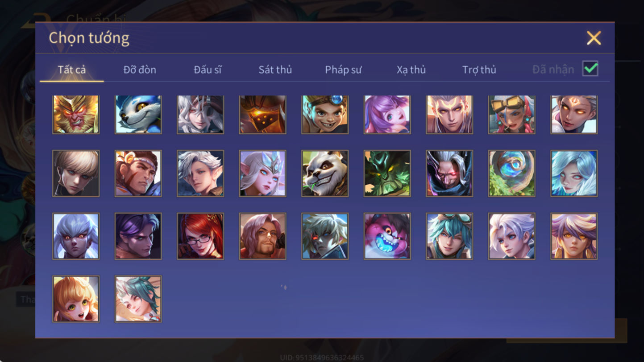Choose the dark masked hero with red eye
This screenshot has width=644, height=362.
(449, 173)
